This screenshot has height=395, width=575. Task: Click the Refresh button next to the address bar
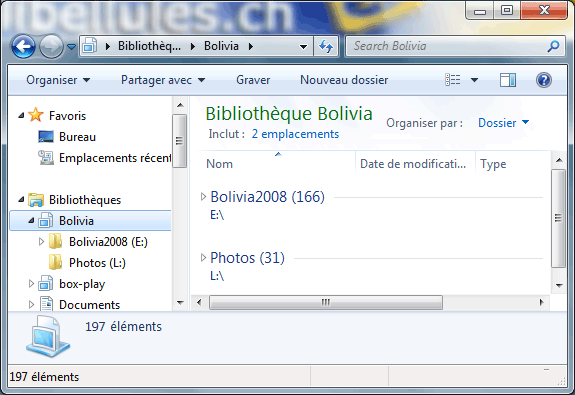pyautogui.click(x=326, y=46)
